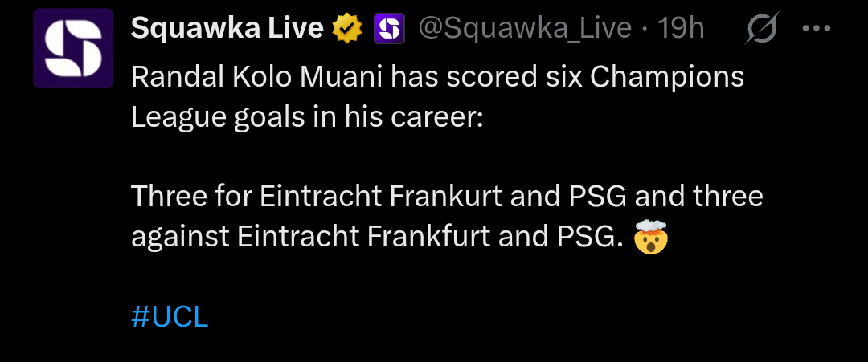
Task: Click the Squawka Live display name
Action: coord(229,30)
